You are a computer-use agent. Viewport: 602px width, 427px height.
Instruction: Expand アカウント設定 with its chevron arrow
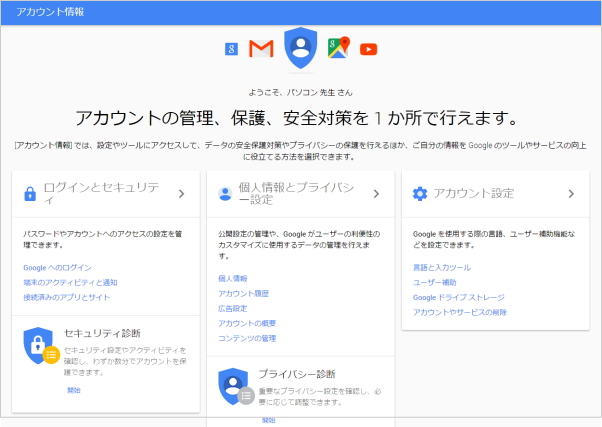(571, 194)
